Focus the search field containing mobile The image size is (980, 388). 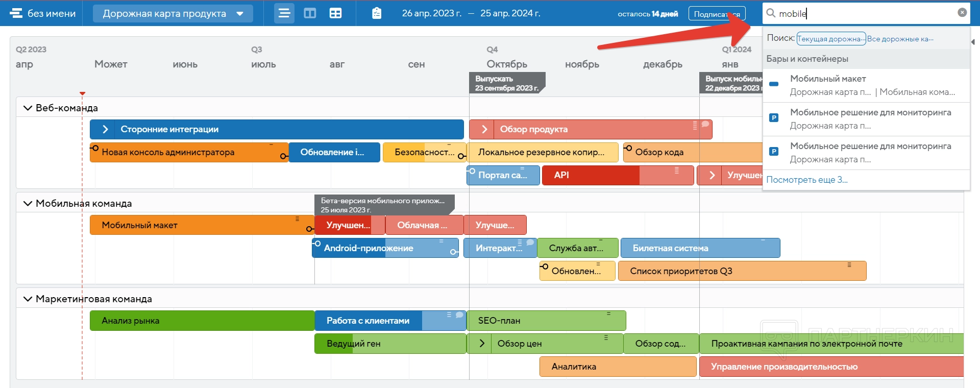[x=866, y=13]
